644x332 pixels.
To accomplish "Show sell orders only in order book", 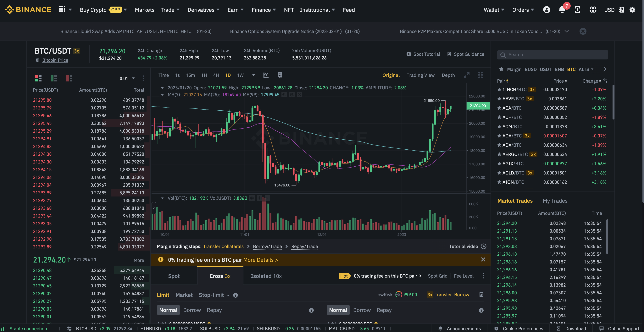I will click(x=69, y=78).
